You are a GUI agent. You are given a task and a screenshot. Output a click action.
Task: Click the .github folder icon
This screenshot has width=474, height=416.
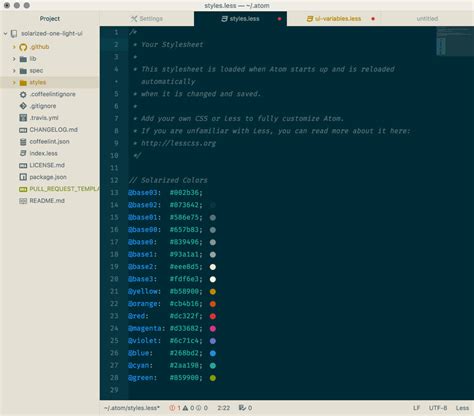tap(23, 47)
